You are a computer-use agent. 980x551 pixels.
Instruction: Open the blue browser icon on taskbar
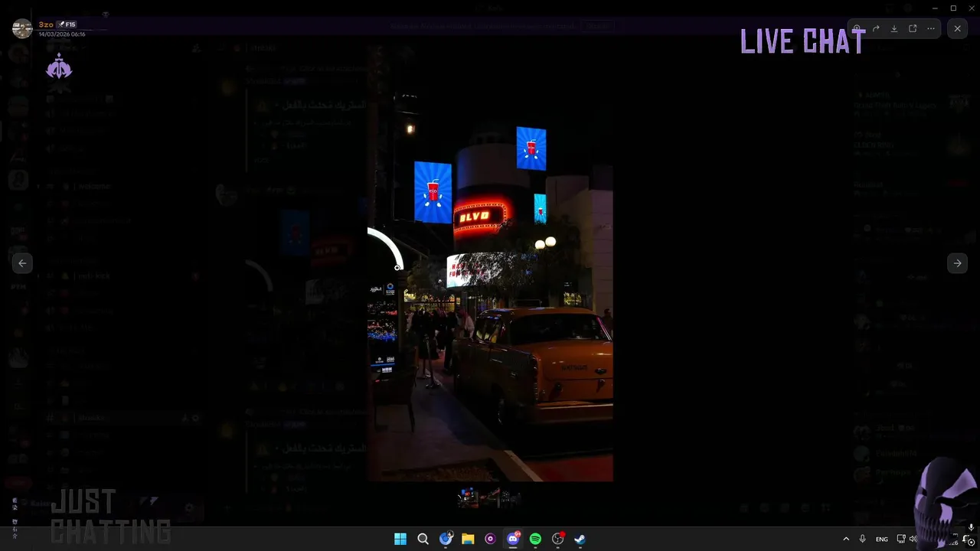pyautogui.click(x=446, y=539)
